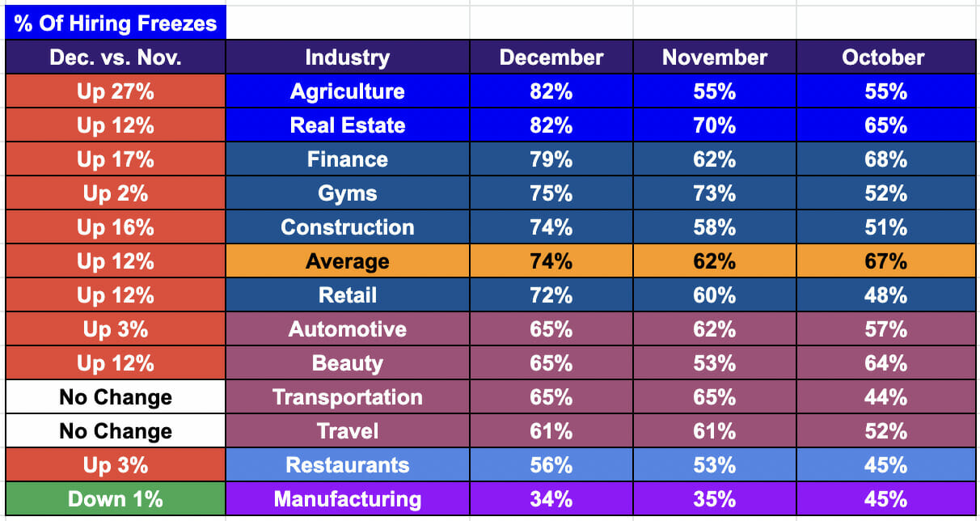Select the 'Dec. vs. Nov.' column header
980x521 pixels.
(x=116, y=57)
